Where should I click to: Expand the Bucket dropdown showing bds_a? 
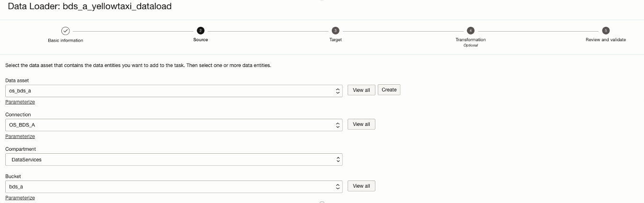(x=174, y=186)
